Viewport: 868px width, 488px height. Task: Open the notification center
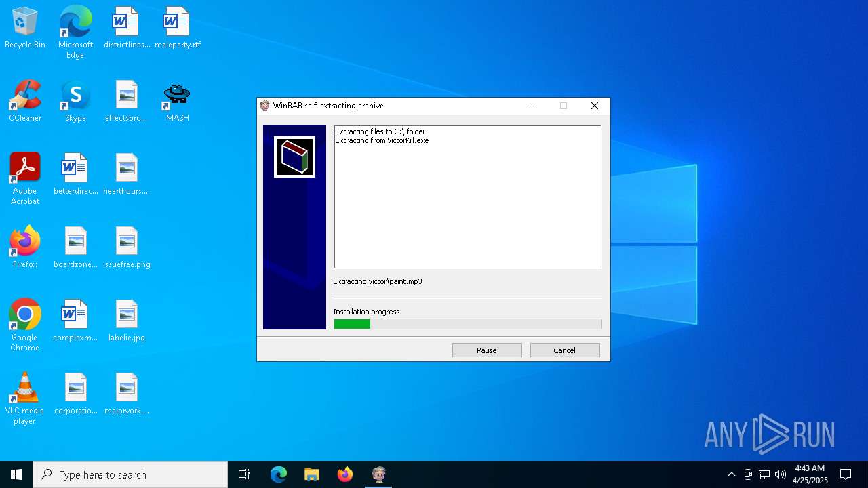point(846,474)
